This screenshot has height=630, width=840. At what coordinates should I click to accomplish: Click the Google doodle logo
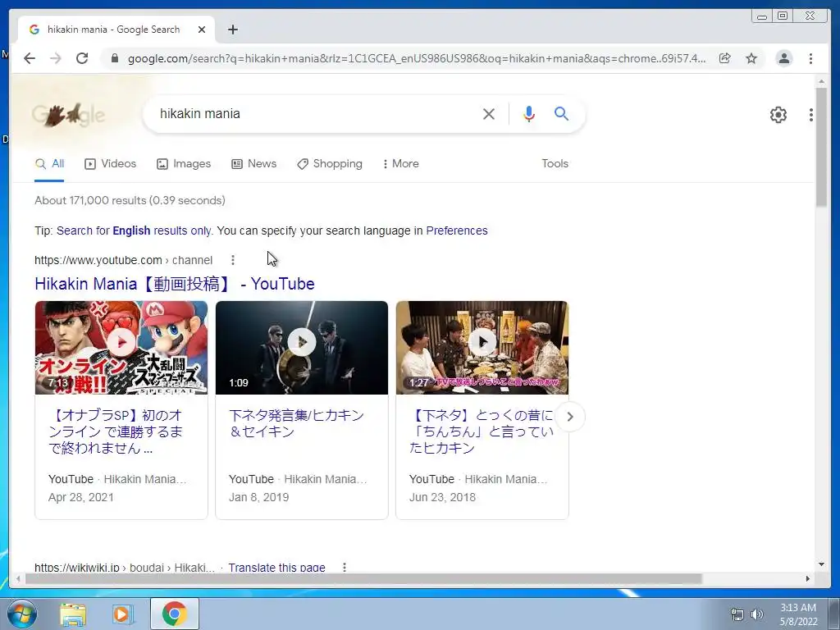68,114
